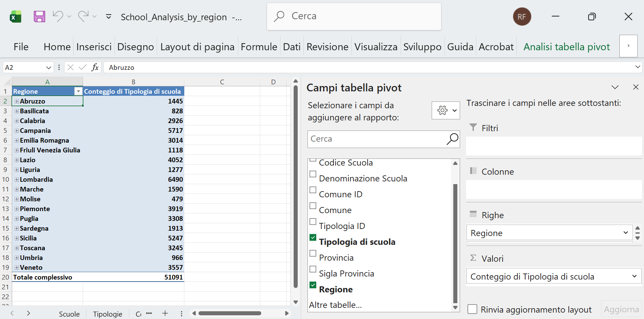Open the Insert Function (fx) icon
The image size is (644, 319).
click(x=96, y=67)
